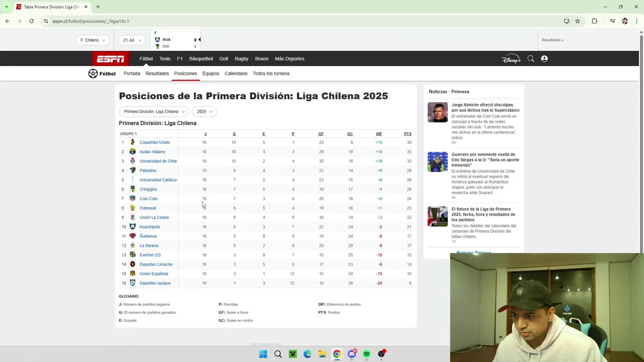The image size is (644, 362).
Task: Open the Guerrero article thumbnail
Action: click(438, 162)
